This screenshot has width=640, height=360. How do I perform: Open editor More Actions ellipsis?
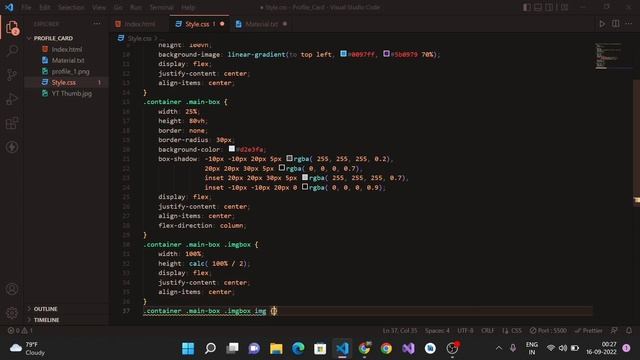click(x=629, y=24)
